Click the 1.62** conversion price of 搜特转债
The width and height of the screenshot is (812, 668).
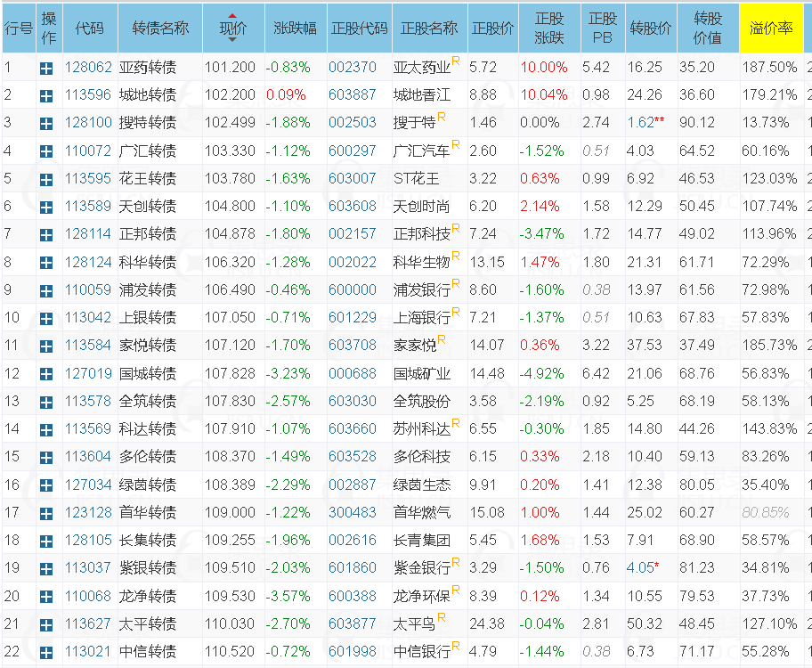pyautogui.click(x=646, y=122)
